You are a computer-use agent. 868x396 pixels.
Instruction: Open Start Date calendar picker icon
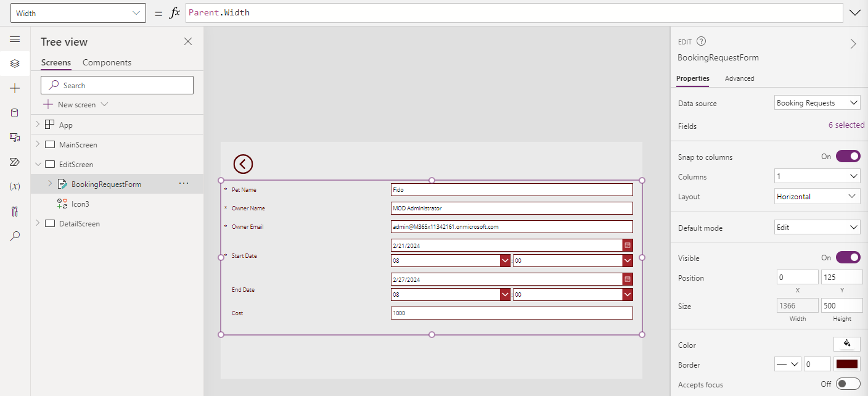(x=628, y=245)
